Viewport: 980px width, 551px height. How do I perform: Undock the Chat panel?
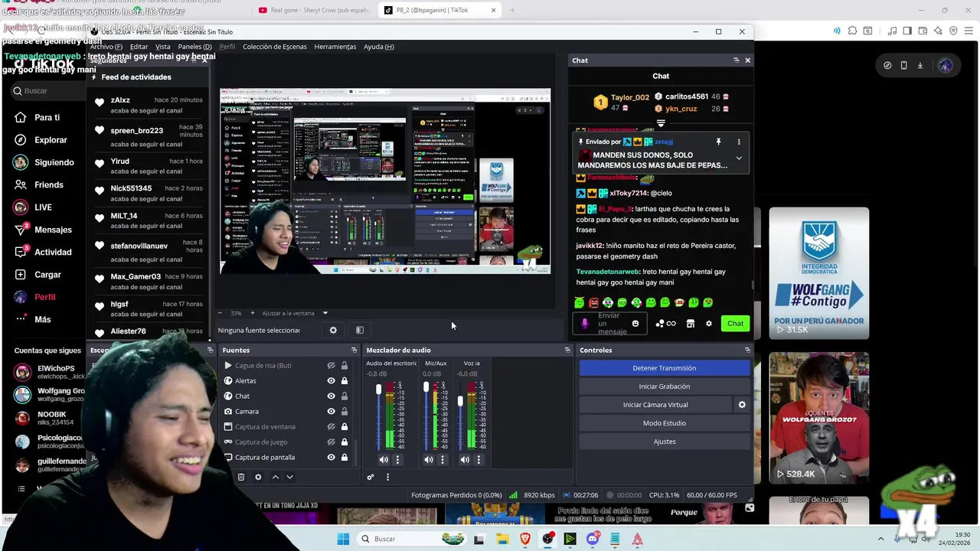pos(737,60)
